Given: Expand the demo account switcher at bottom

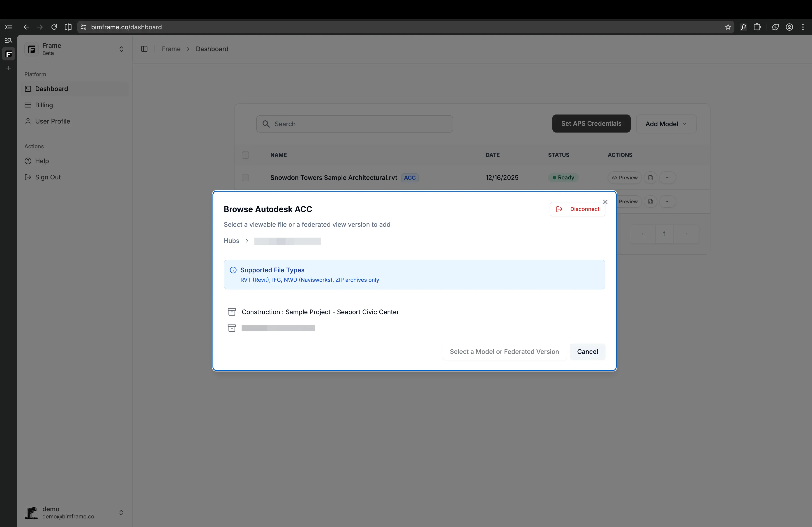Looking at the screenshot, I should coord(121,513).
